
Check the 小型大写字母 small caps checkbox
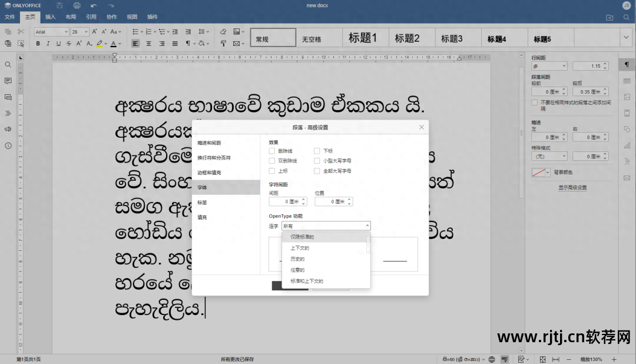coord(317,161)
